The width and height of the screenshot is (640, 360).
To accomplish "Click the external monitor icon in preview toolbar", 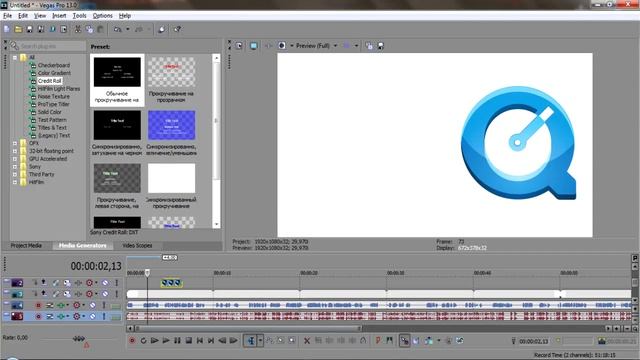I will [253, 46].
